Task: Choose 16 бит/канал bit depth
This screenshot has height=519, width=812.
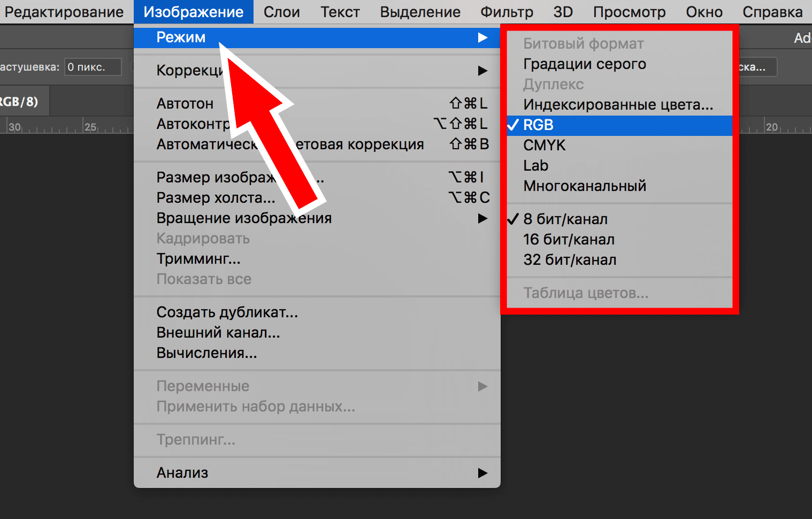Action: click(x=569, y=240)
